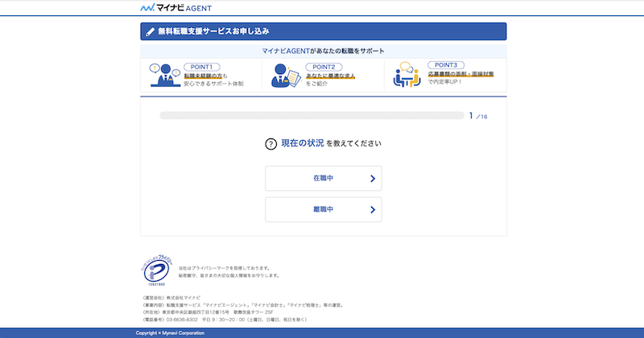
Task: Click the マイナビ AGENT logo
Action: pyautogui.click(x=175, y=7)
